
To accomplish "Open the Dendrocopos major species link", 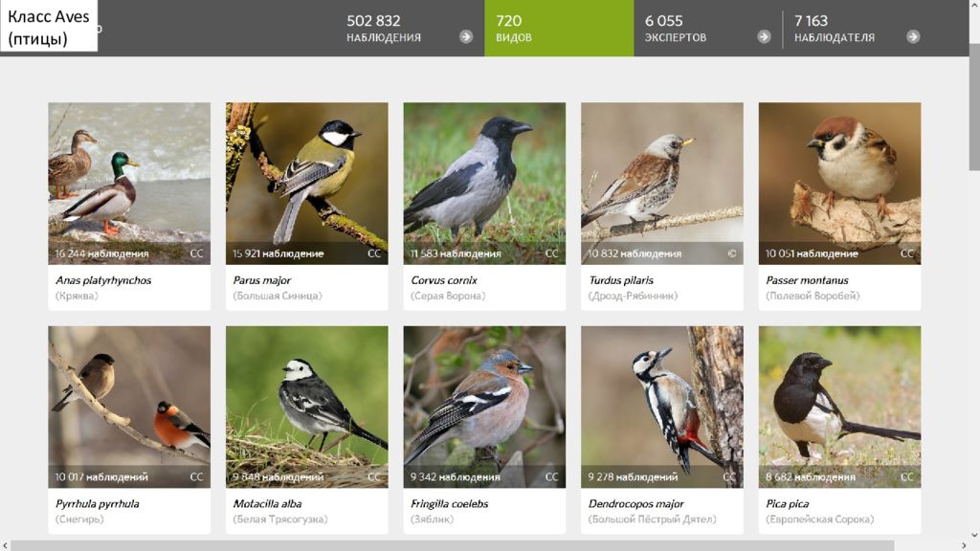I will pos(635,503).
